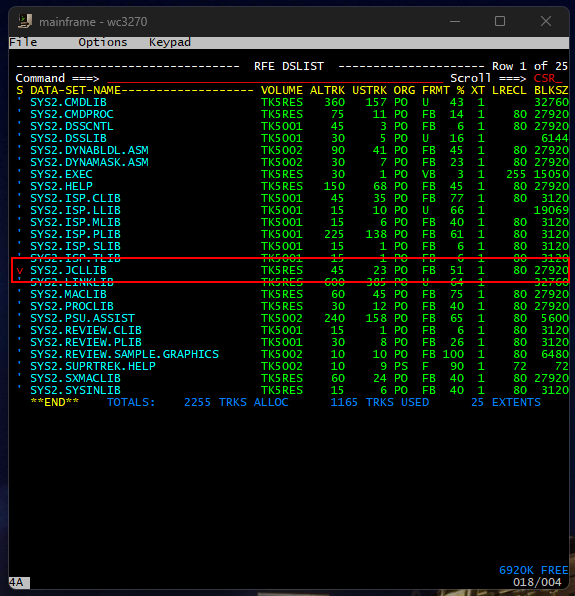Open the Keypad menu
Image resolution: width=575 pixels, height=596 pixels.
click(169, 42)
